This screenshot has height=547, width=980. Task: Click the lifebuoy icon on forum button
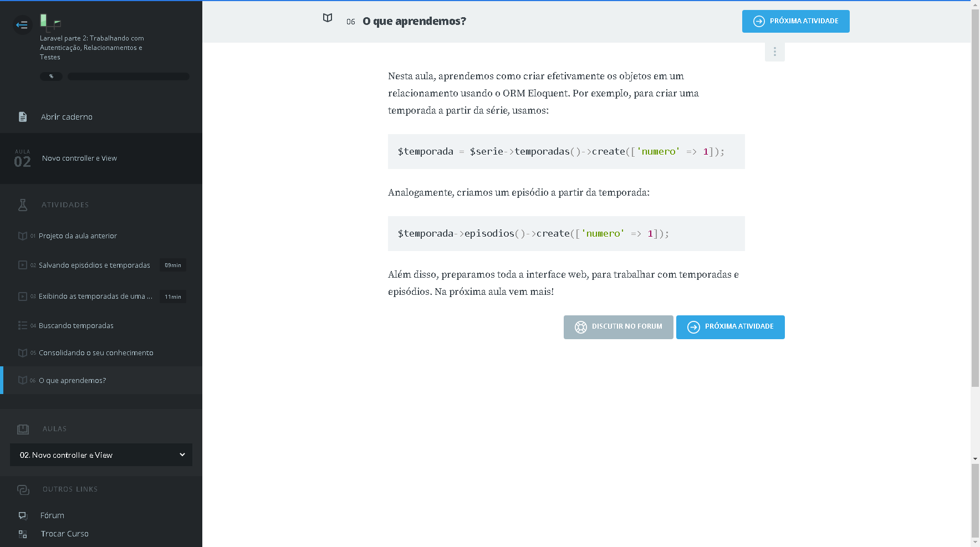click(580, 327)
